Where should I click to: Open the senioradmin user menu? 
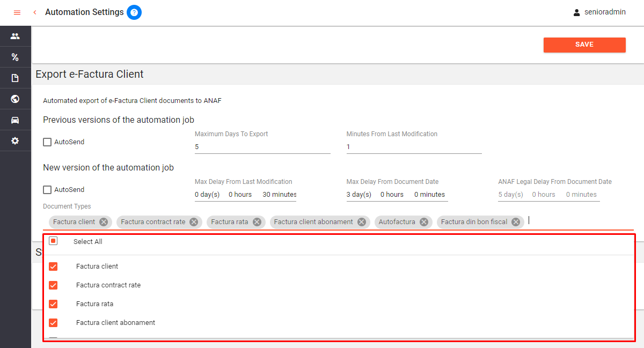pos(599,12)
